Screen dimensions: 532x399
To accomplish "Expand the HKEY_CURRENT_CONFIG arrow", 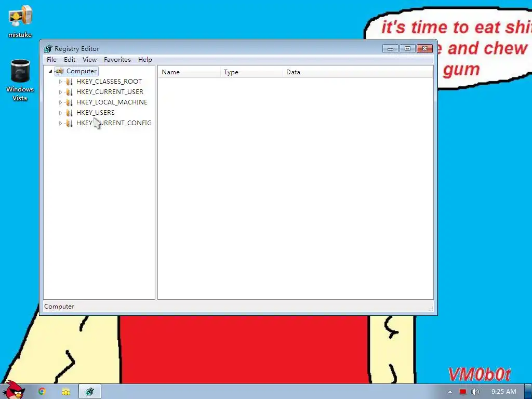I will click(x=60, y=123).
